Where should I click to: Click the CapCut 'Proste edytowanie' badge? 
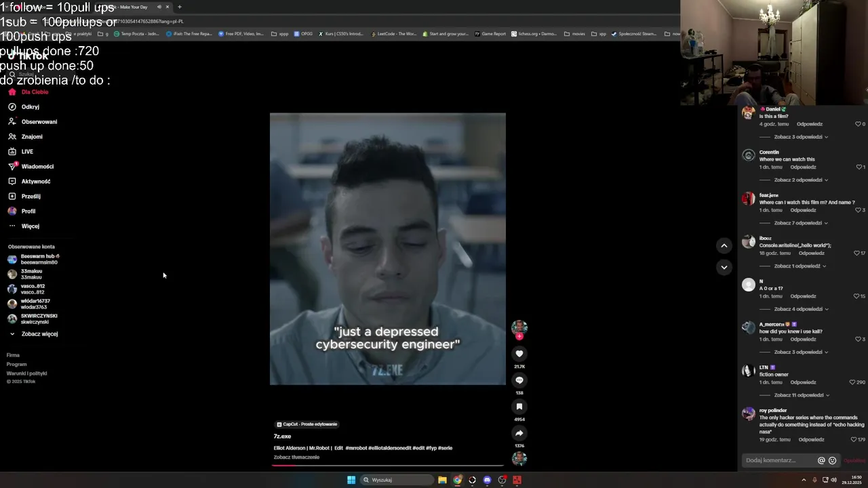point(307,424)
